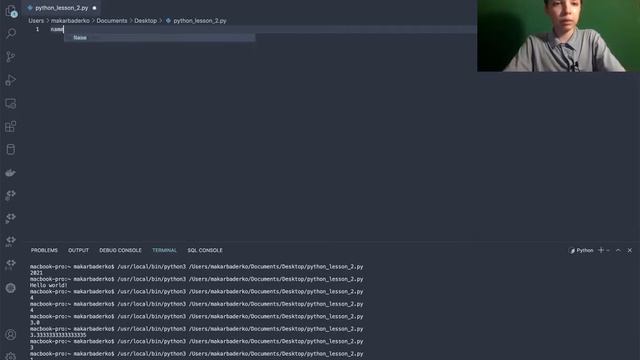
Task: Click the unsaved dot on python_lesson_2.py tab
Action: pyautogui.click(x=94, y=8)
